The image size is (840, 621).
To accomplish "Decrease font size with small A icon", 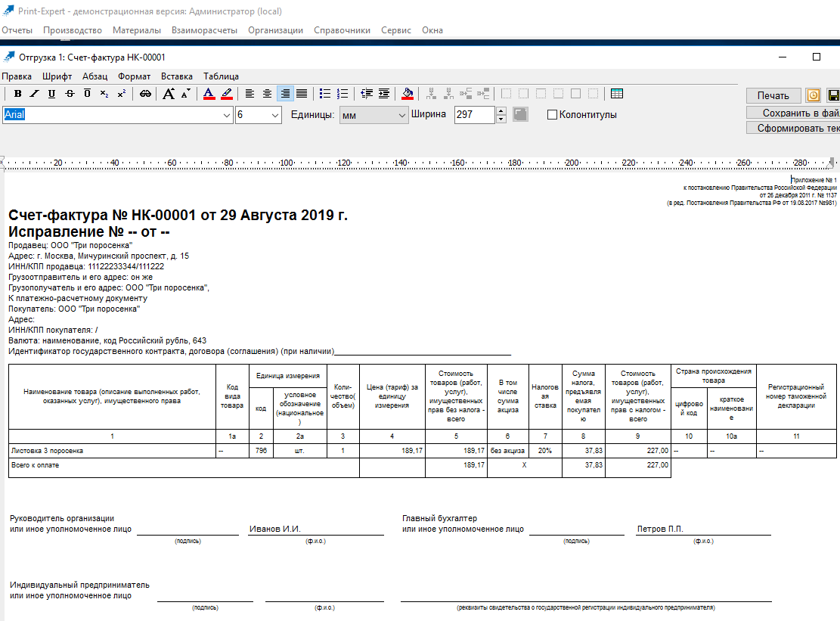I will click(x=185, y=94).
